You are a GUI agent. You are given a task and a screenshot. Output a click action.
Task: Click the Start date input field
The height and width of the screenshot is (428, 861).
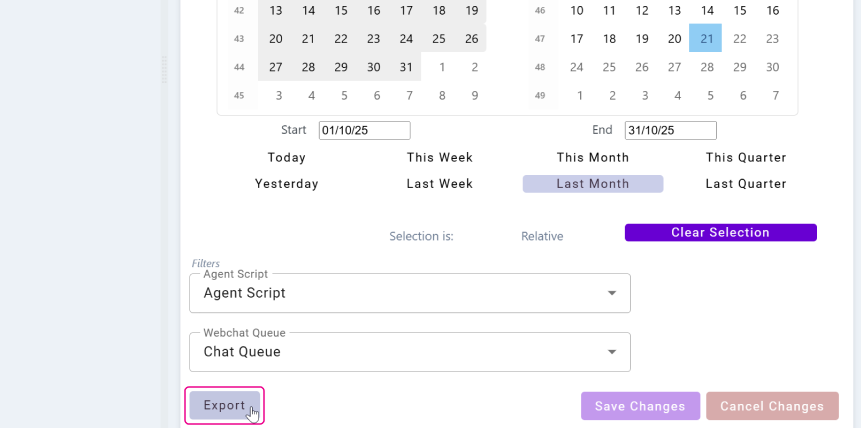coord(364,131)
